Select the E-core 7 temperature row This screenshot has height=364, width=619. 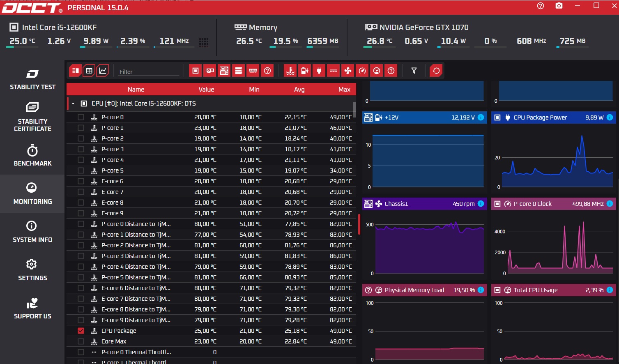(x=211, y=192)
